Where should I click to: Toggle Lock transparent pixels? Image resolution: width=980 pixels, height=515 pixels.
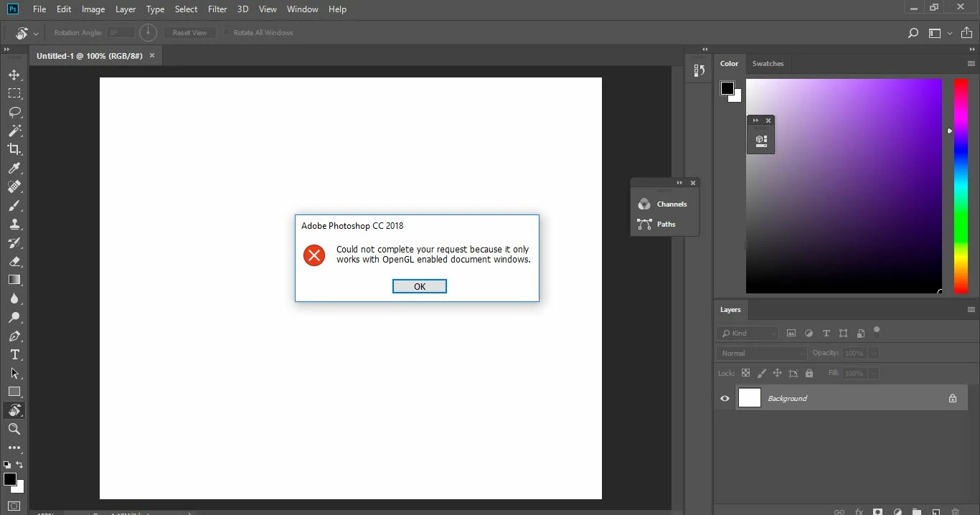(x=745, y=373)
